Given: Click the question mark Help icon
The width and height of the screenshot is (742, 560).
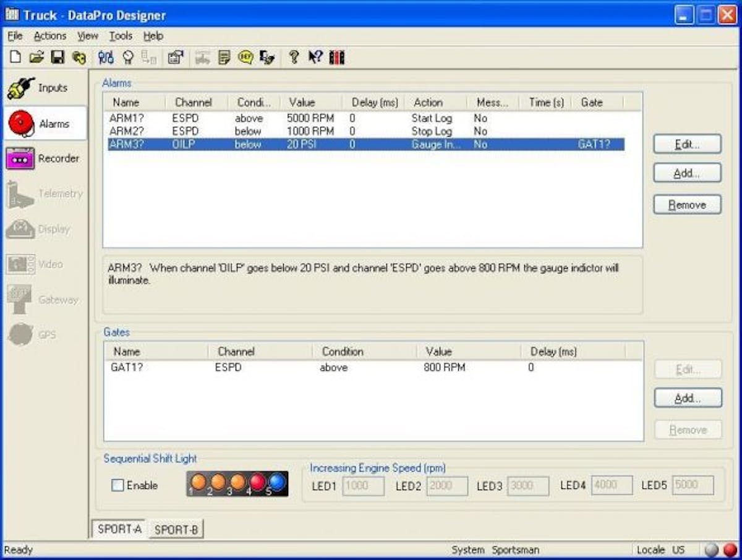Looking at the screenshot, I should (x=294, y=57).
